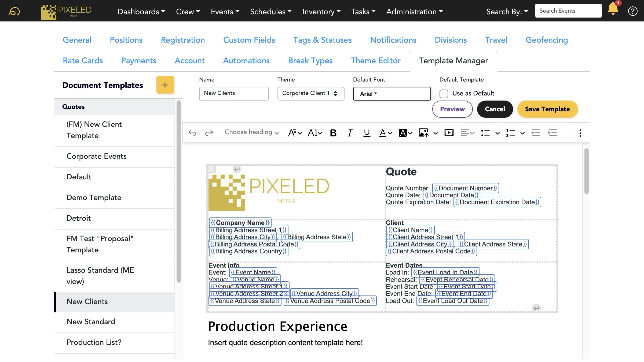The height and width of the screenshot is (362, 644).
Task: Click the undo arrow in editor toolbar
Action: [192, 133]
